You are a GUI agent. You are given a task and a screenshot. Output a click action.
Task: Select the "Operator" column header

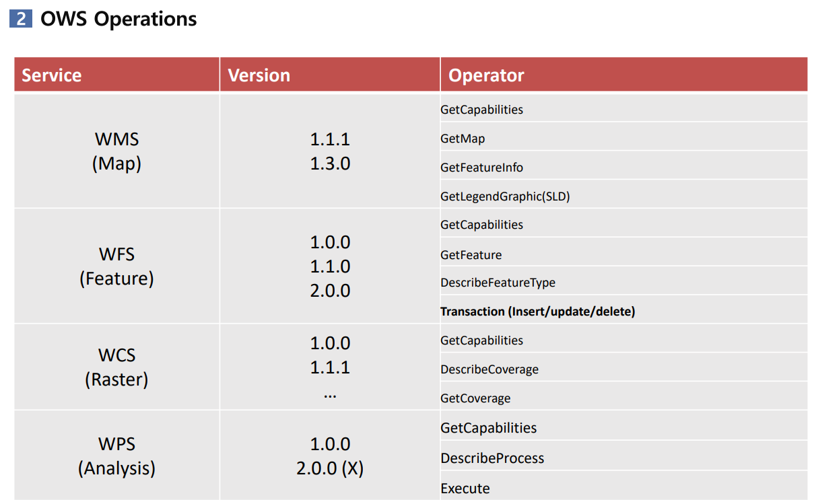click(x=624, y=75)
